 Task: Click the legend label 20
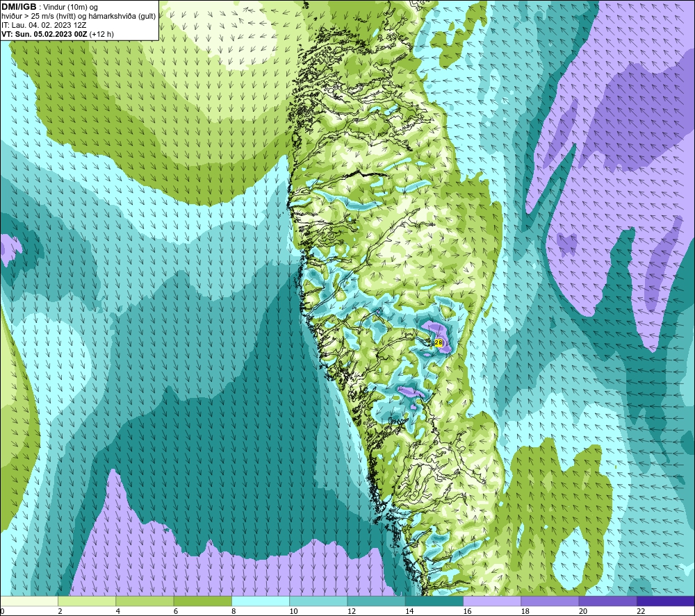(583, 611)
